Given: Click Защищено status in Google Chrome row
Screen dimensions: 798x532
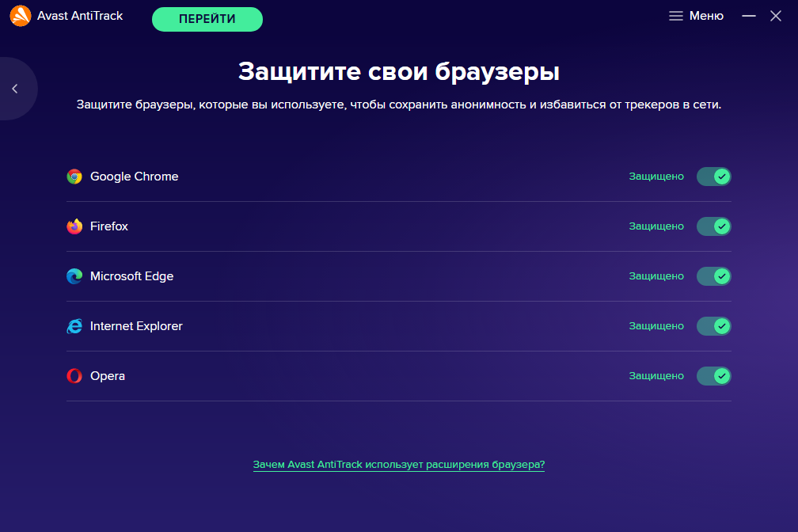Looking at the screenshot, I should point(656,177).
